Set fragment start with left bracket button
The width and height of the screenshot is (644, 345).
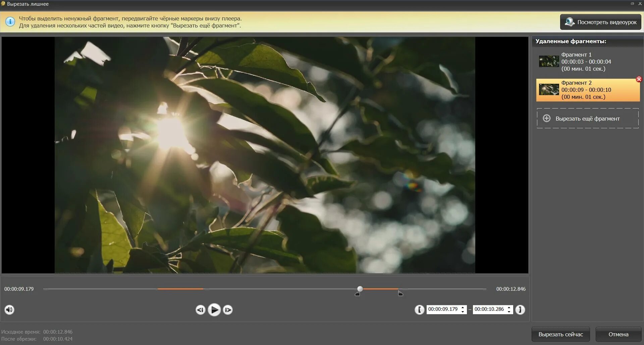pyautogui.click(x=419, y=309)
